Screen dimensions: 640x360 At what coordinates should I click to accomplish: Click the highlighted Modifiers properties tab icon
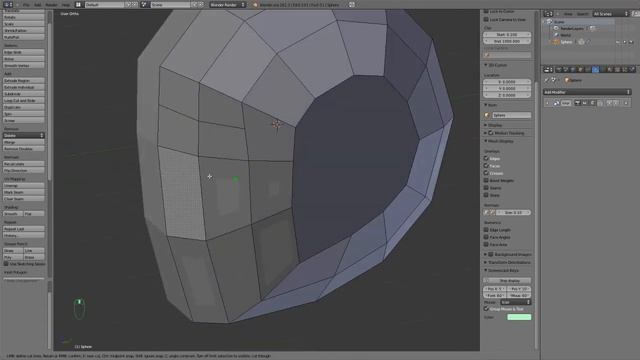[595, 70]
